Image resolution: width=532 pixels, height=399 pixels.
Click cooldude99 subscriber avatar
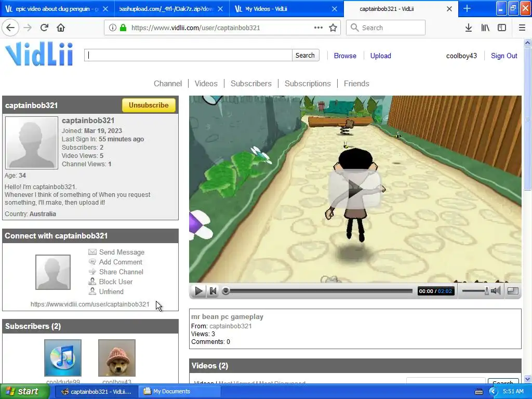coord(63,358)
